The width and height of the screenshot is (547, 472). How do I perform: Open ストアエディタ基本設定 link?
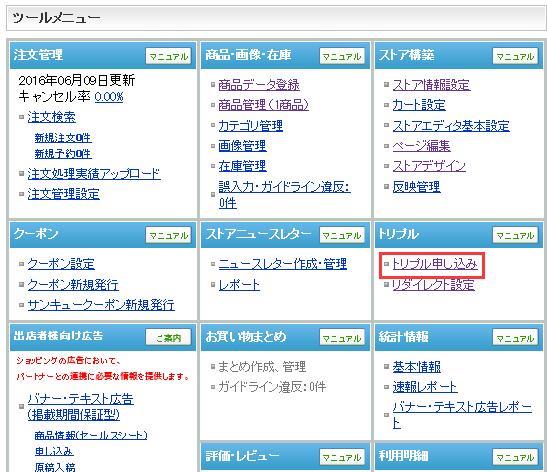pyautogui.click(x=451, y=126)
